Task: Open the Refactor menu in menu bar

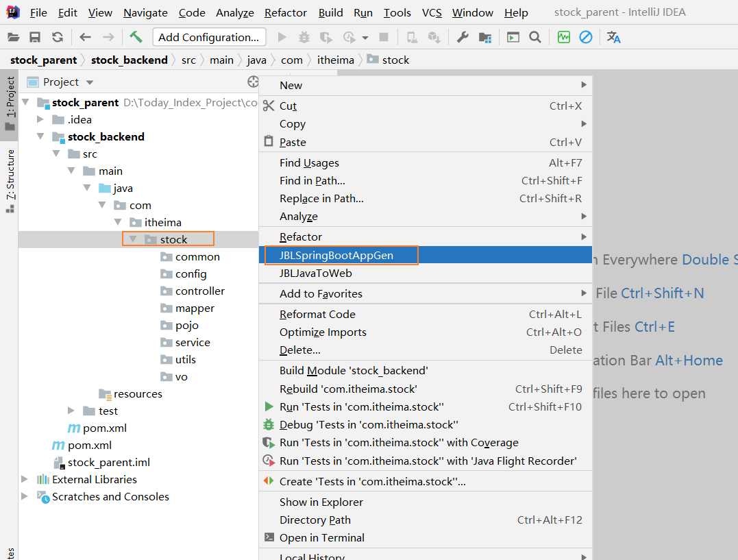Action: [x=285, y=13]
